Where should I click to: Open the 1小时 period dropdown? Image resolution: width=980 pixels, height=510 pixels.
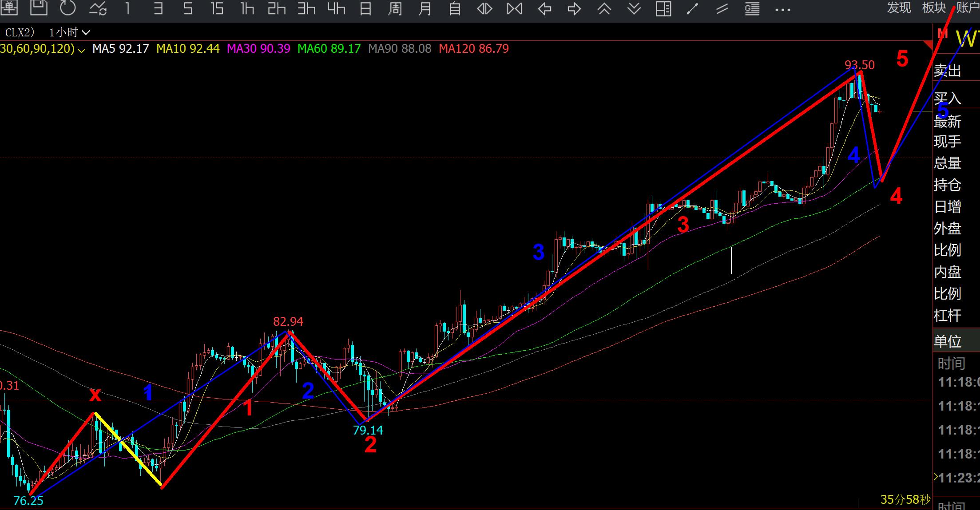click(x=69, y=32)
